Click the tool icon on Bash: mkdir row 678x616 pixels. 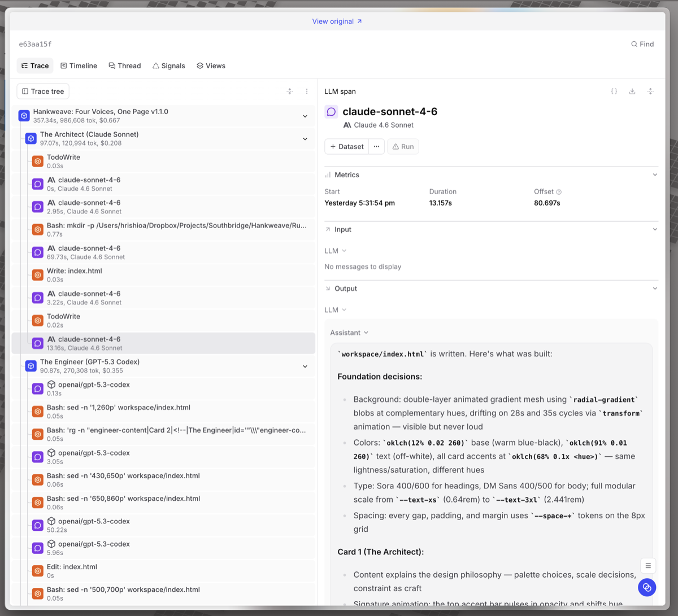click(x=38, y=229)
